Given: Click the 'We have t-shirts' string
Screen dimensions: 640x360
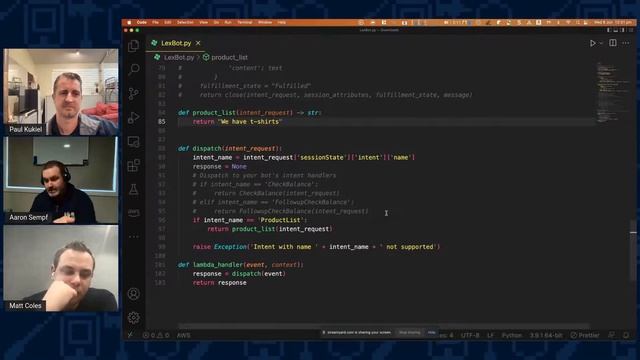Looking at the screenshot, I should point(250,122).
